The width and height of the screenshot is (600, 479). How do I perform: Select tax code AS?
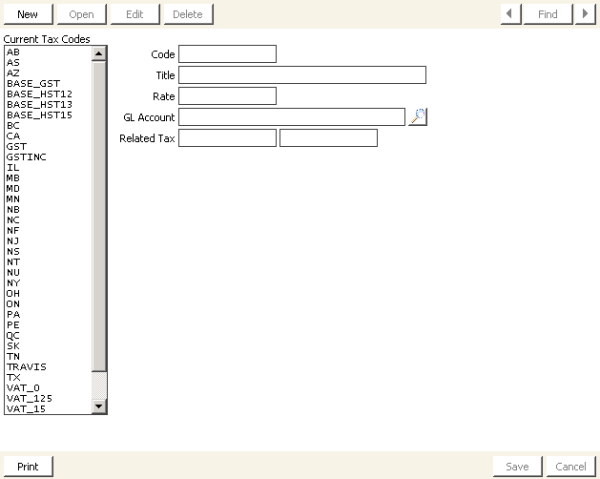click(x=48, y=62)
